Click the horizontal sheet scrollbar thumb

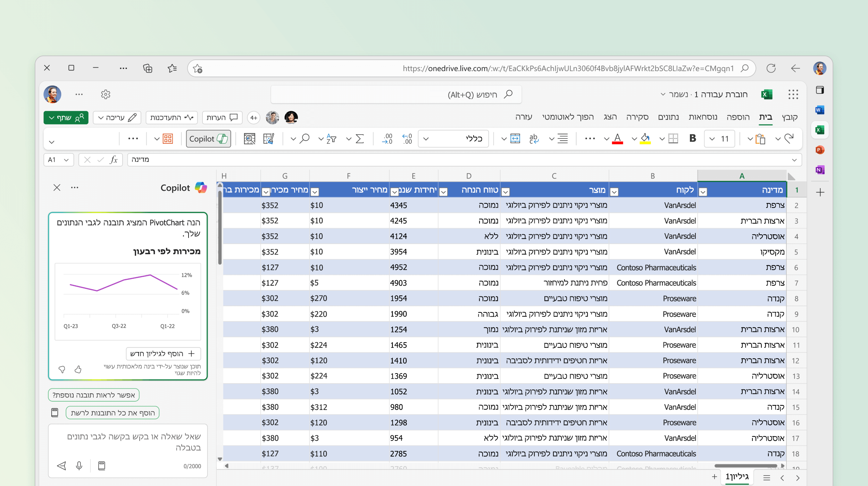click(745, 466)
